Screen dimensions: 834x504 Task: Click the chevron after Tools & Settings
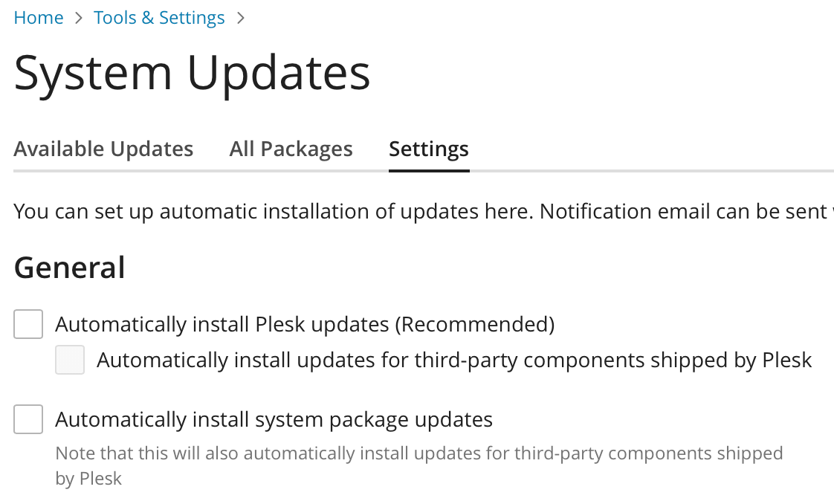pos(240,18)
